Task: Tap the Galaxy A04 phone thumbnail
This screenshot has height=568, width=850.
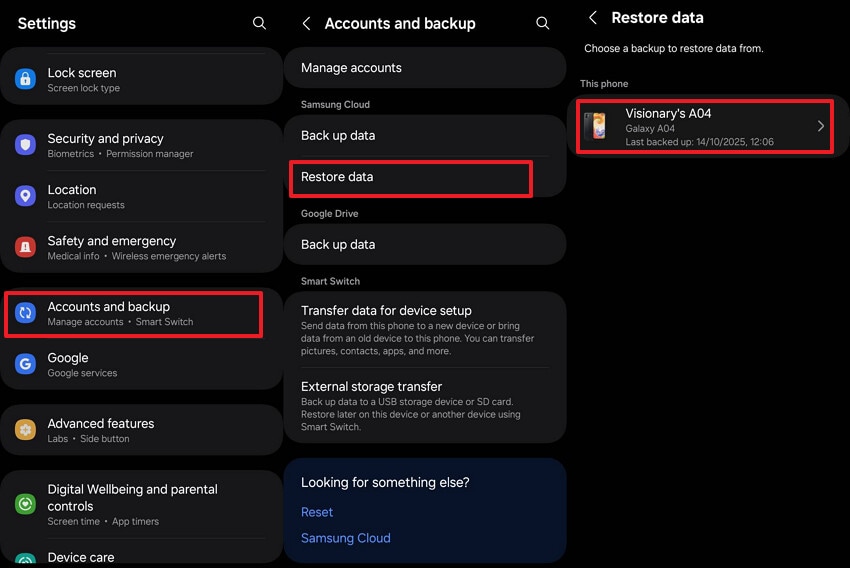Action: pyautogui.click(x=595, y=126)
